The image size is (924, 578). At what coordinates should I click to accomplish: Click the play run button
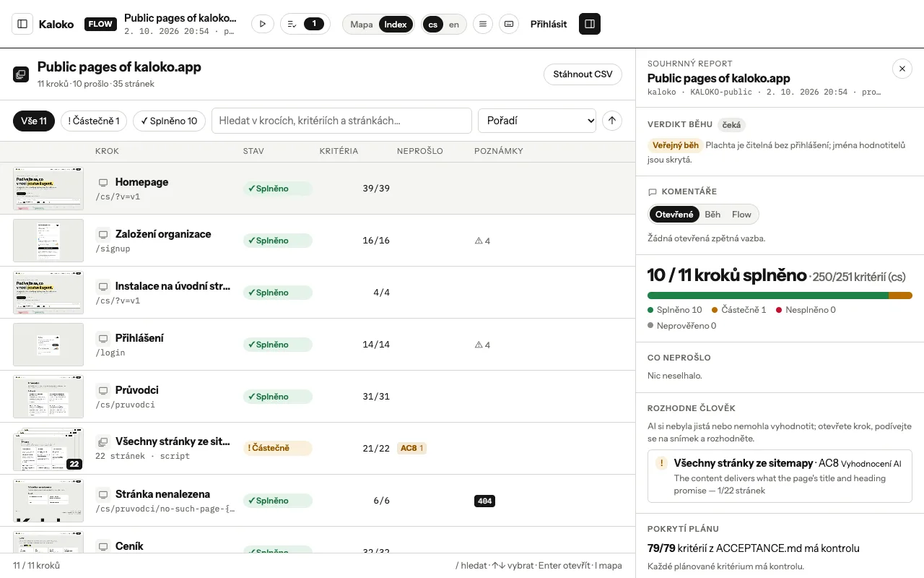click(x=263, y=24)
